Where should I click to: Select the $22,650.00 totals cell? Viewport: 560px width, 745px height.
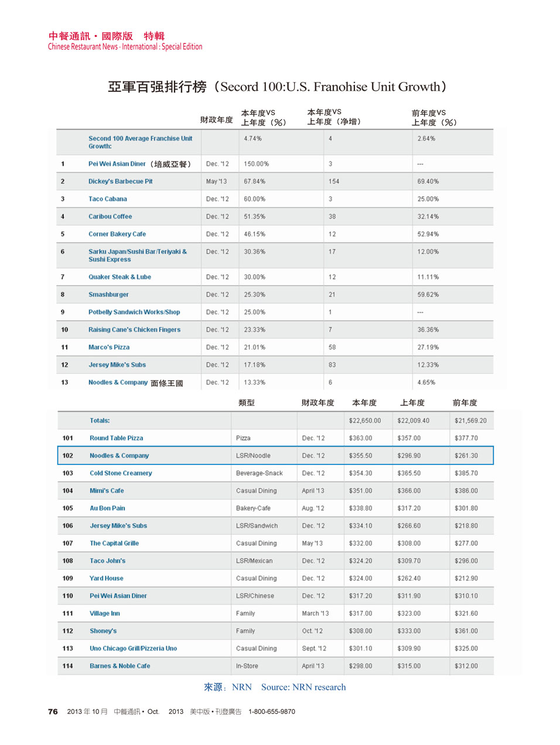[365, 421]
